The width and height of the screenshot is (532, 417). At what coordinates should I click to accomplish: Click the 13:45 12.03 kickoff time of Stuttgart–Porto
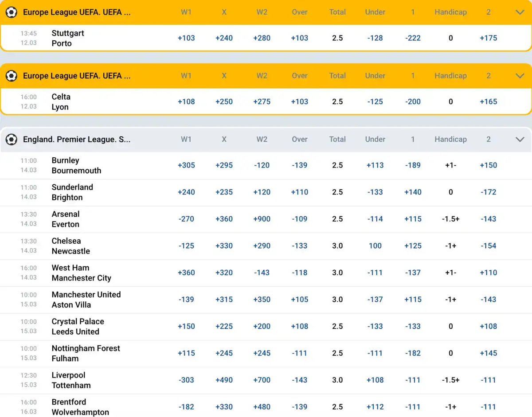28,38
